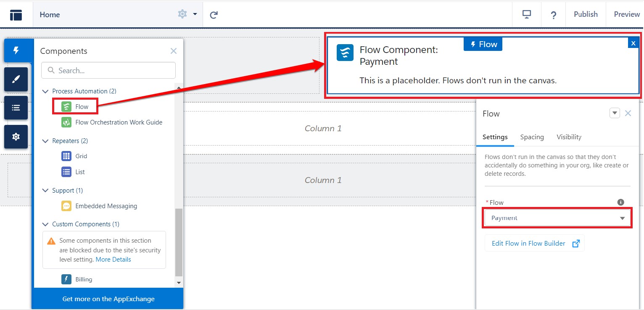Select the upper Column 1 region
This screenshot has width=644, height=310.
point(323,128)
